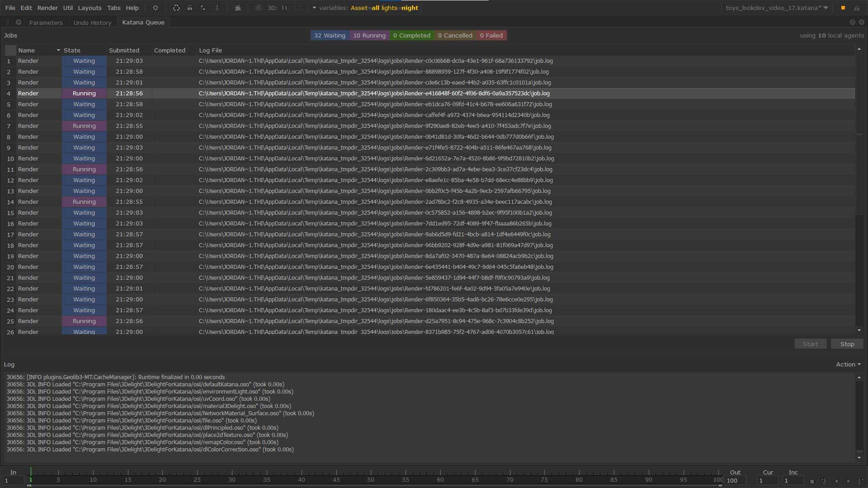Click the flush caches recycle icon

(x=176, y=8)
